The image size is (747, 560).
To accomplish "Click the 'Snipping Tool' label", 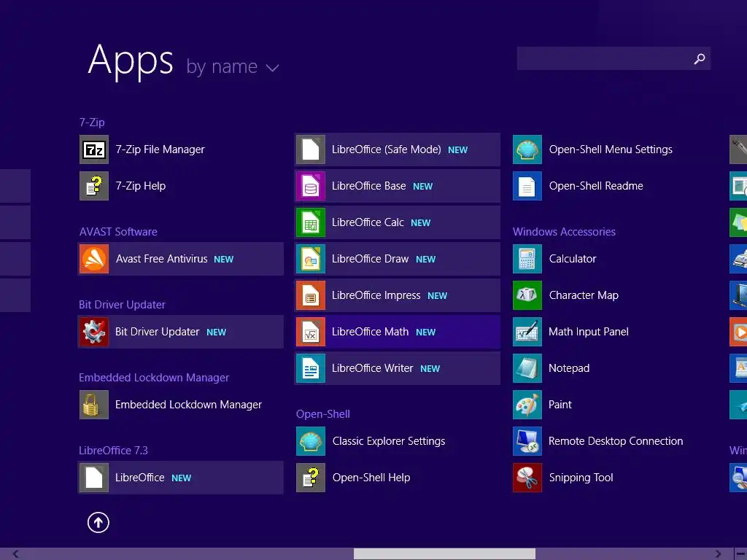I will coord(581,478).
